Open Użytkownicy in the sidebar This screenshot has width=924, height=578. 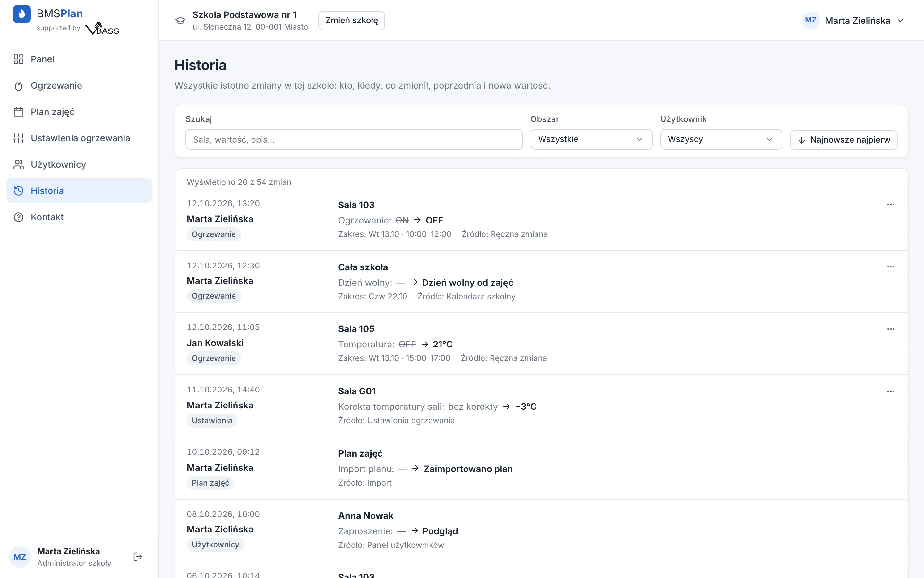(79, 164)
